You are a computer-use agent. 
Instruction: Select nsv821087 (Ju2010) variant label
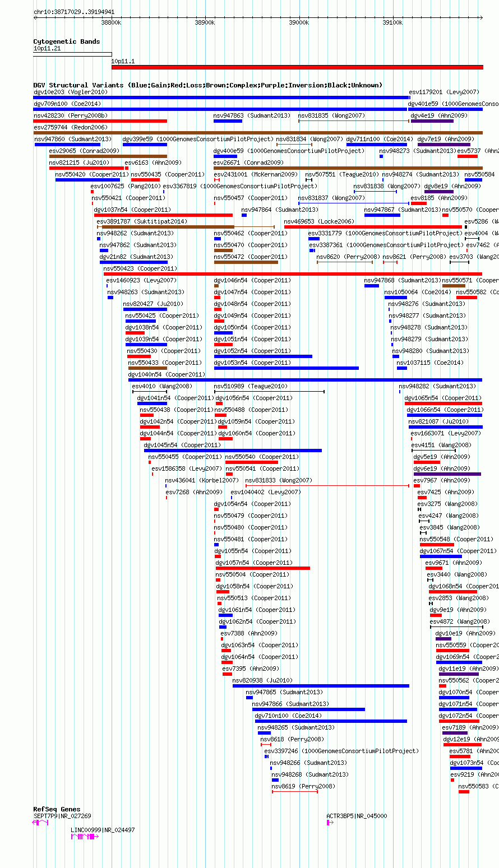coord(439,421)
